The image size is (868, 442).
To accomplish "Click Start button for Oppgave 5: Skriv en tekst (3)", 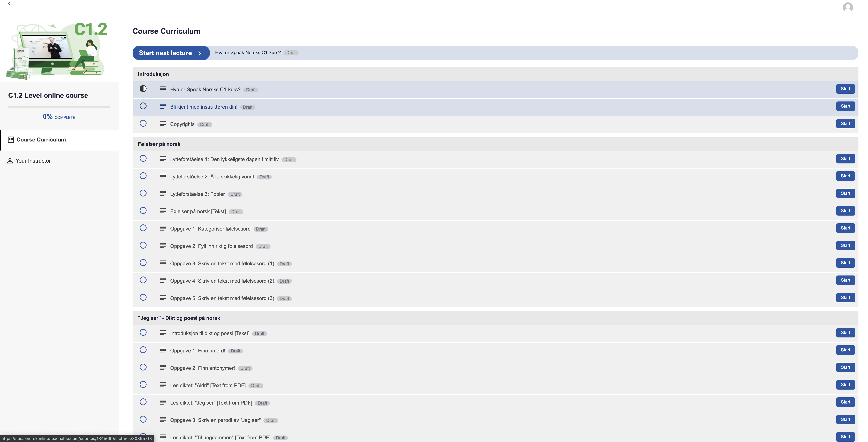I will 845,298.
